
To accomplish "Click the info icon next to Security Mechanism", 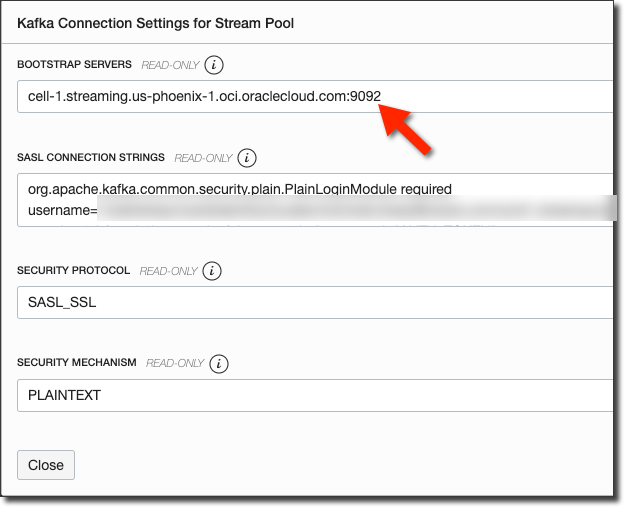I will pos(220,363).
